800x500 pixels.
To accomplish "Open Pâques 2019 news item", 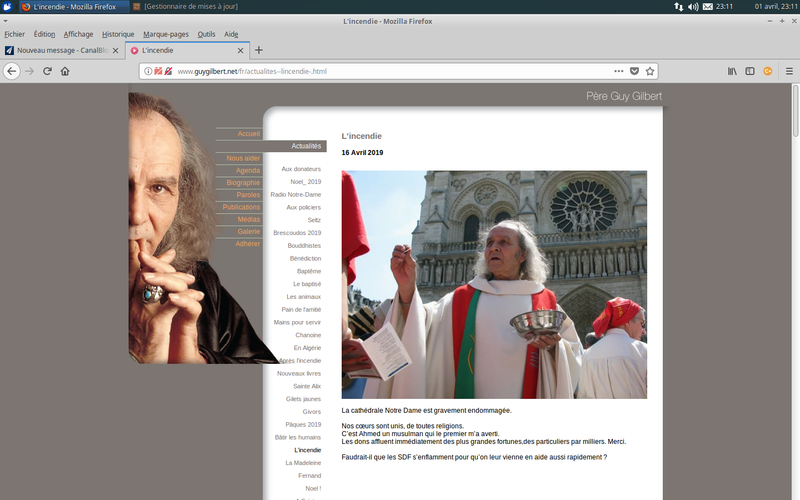I will (303, 424).
